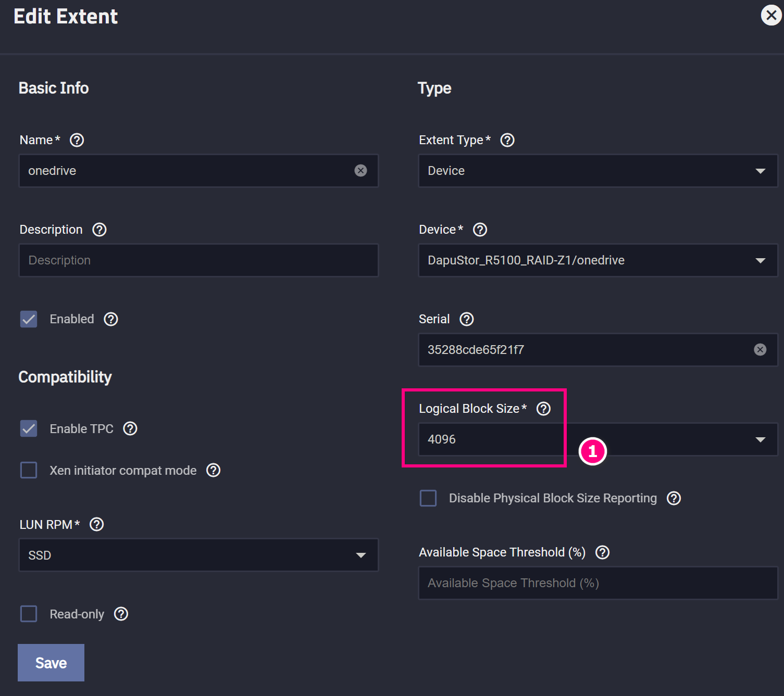Open Extent Type help tooltip
The image size is (784, 696).
[507, 140]
